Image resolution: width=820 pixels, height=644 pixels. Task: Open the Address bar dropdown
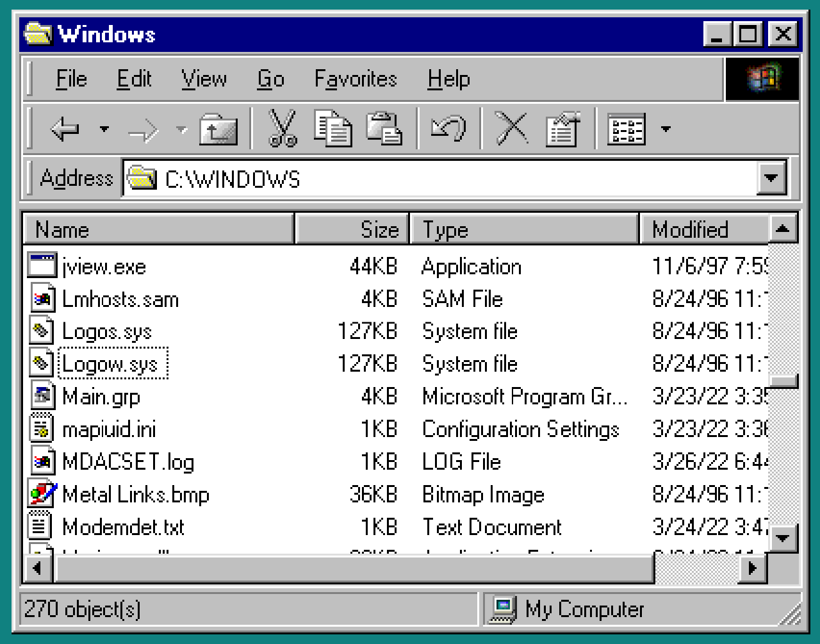tap(772, 178)
